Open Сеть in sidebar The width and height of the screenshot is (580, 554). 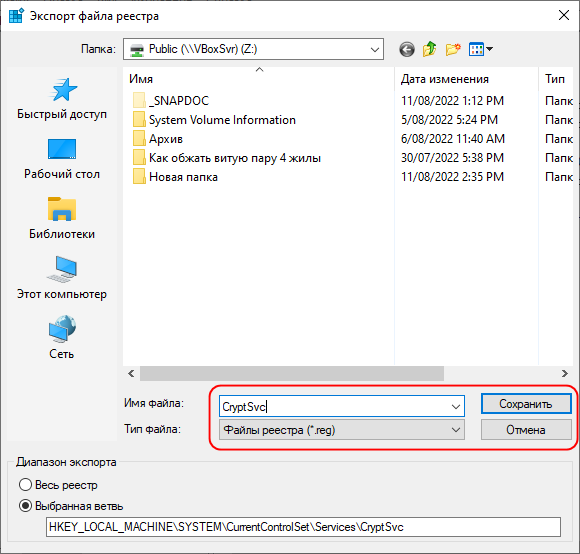pos(62,338)
